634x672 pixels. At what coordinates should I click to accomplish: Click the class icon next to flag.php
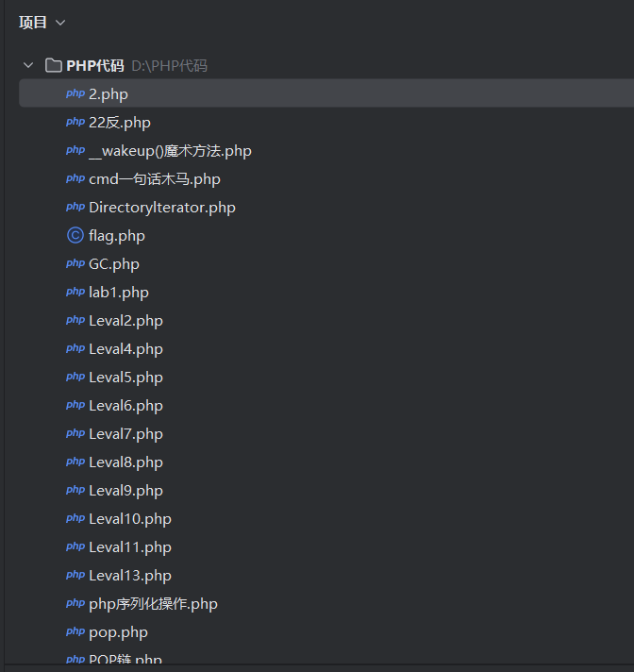coord(75,236)
